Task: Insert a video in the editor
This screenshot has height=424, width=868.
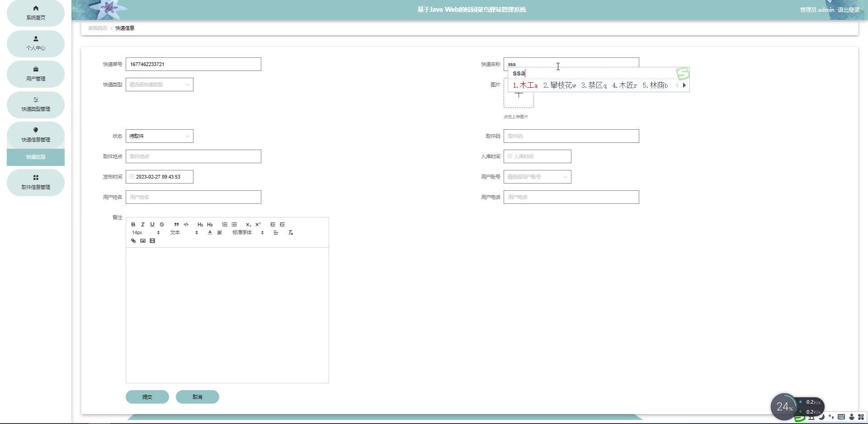Action: tap(152, 241)
